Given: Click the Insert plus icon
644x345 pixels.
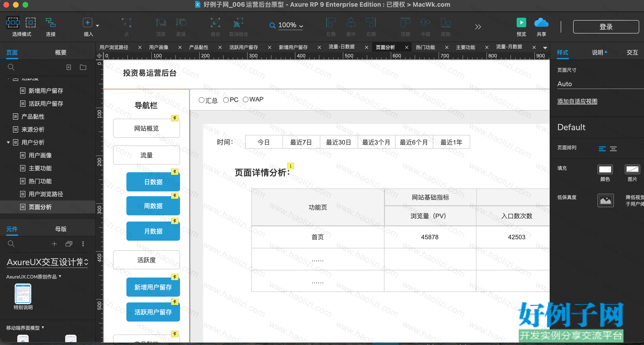Looking at the screenshot, I should coord(87,23).
